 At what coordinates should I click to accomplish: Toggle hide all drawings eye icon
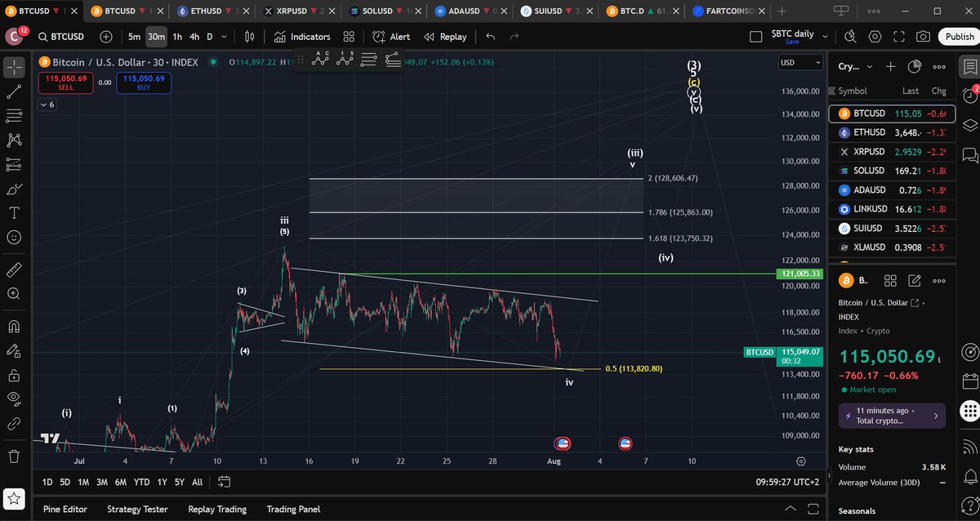click(14, 399)
